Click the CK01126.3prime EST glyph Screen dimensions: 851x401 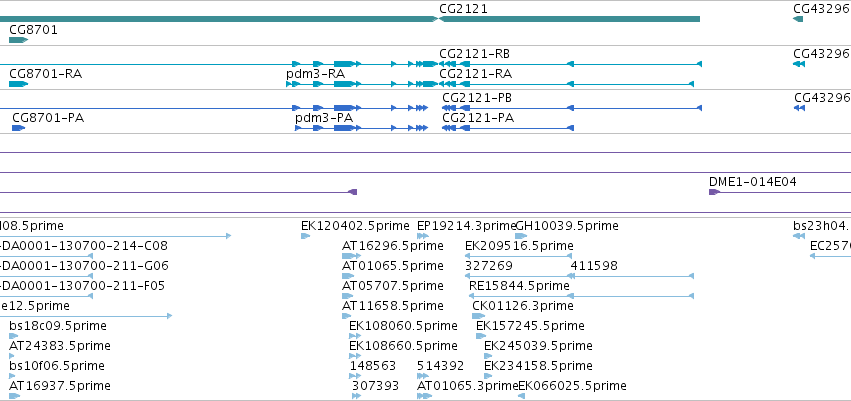pos(479,316)
